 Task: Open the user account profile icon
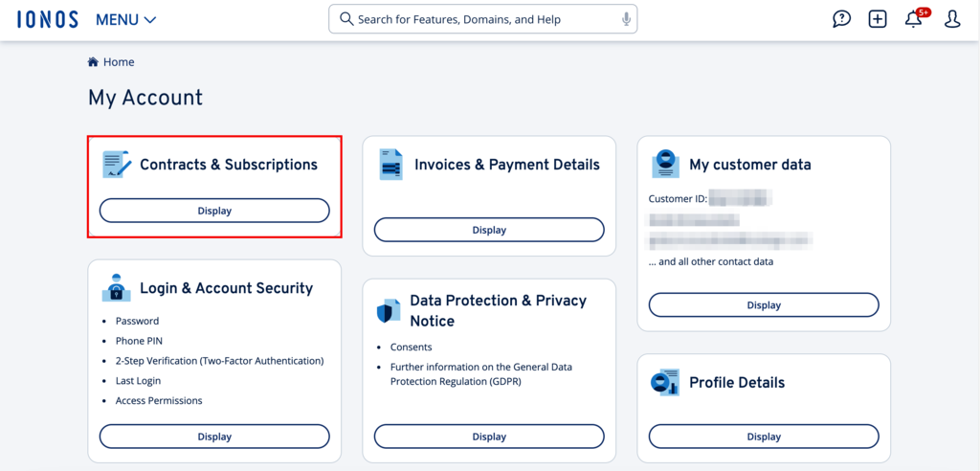952,19
